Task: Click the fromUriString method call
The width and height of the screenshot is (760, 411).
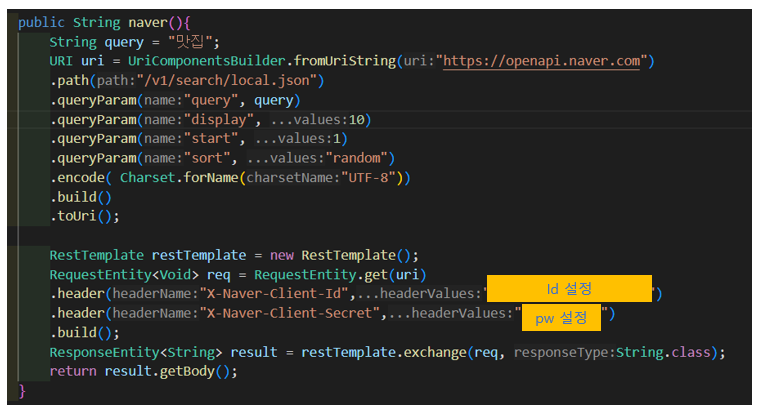Action: point(345,61)
